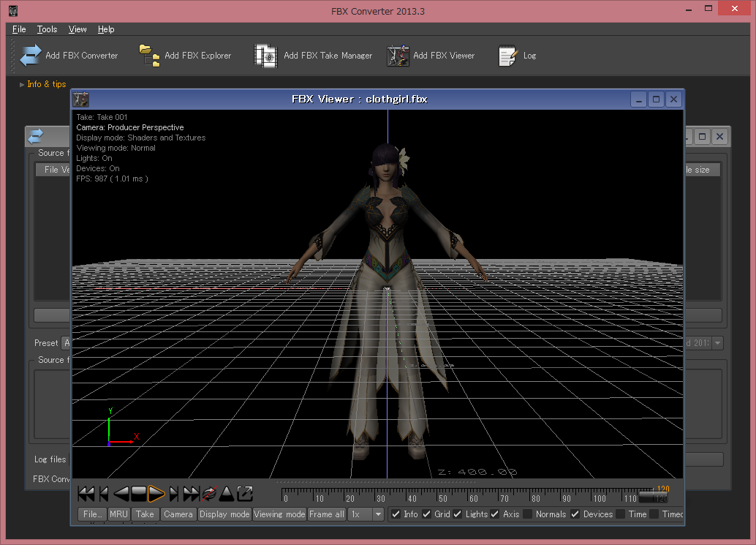The width and height of the screenshot is (756, 545).
Task: Open the Tools menu
Action: pyautogui.click(x=48, y=29)
